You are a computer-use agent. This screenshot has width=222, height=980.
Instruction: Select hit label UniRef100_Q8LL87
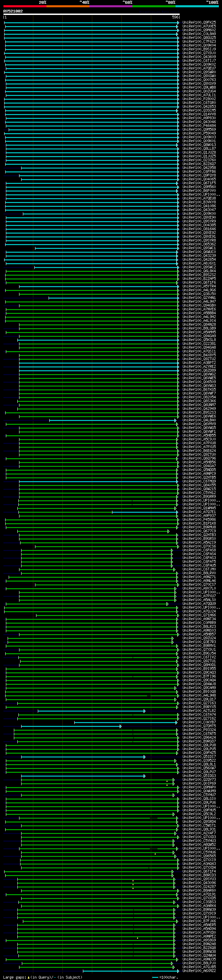click(199, 148)
